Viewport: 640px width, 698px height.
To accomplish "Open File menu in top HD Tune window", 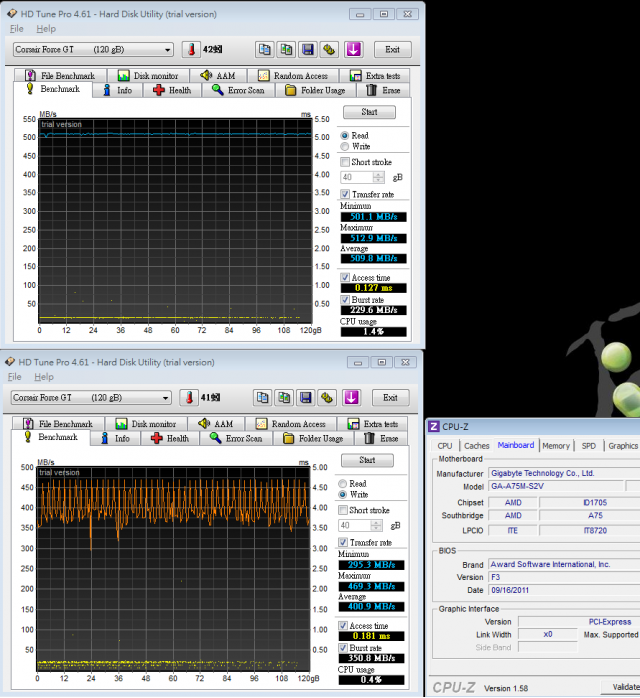I will 16,28.
